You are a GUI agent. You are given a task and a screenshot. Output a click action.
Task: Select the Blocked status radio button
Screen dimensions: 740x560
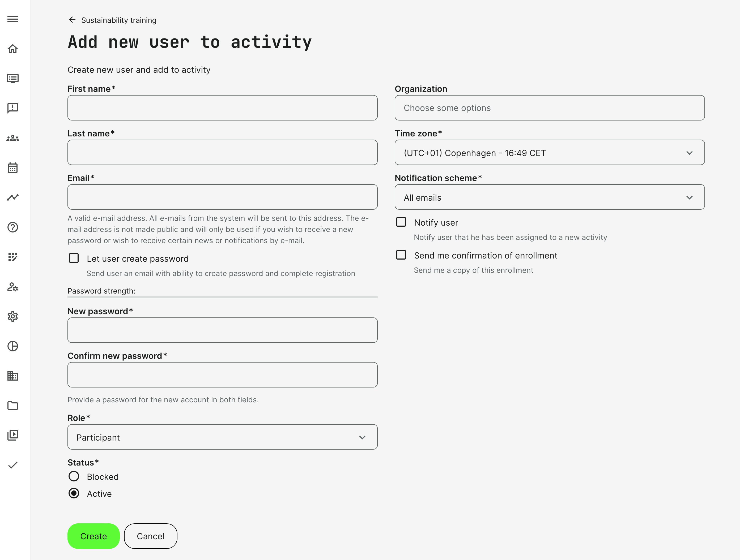pyautogui.click(x=74, y=476)
